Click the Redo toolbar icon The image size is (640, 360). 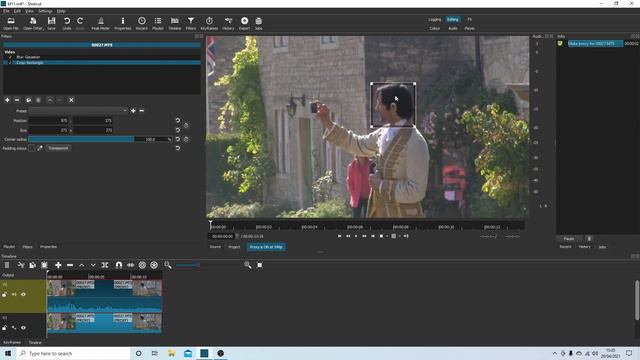tap(80, 23)
